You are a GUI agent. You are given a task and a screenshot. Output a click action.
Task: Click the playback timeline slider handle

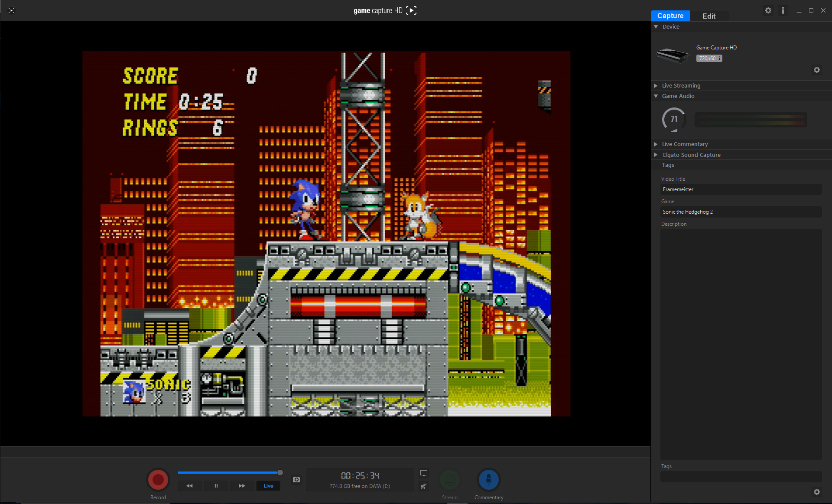pyautogui.click(x=280, y=472)
